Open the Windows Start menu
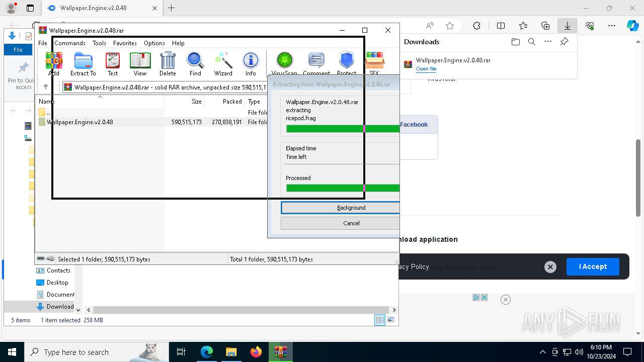 [x=12, y=352]
